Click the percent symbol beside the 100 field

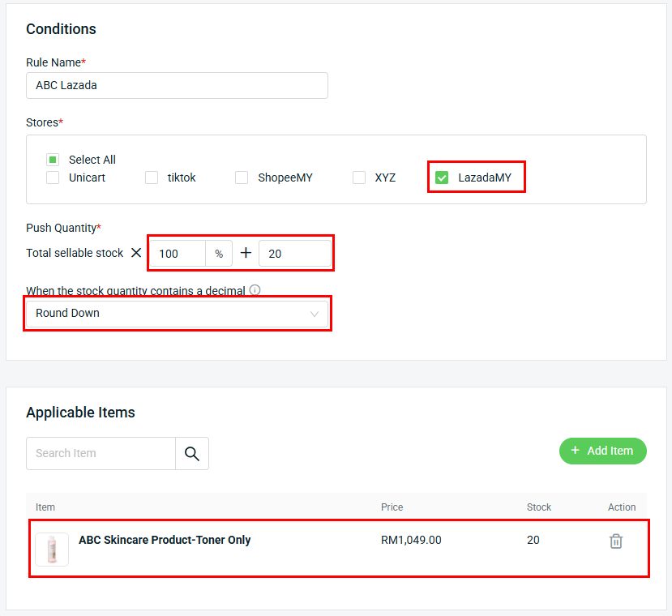point(219,254)
